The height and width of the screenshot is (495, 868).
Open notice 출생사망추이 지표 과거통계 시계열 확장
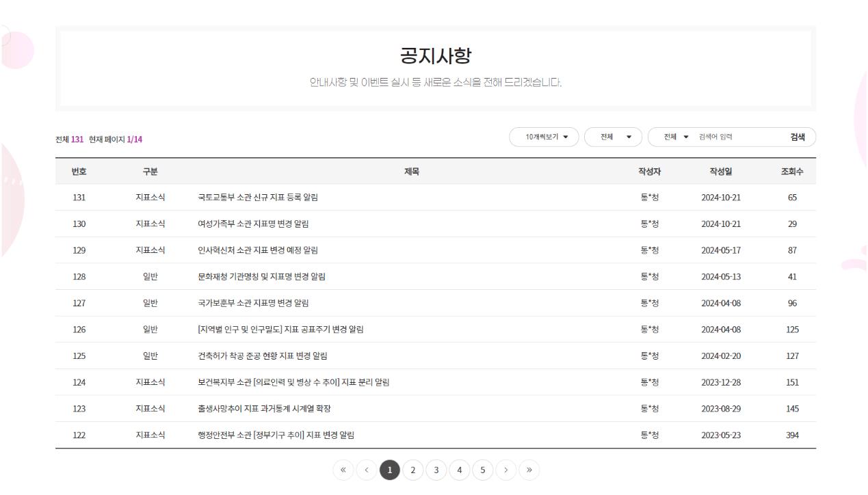tap(265, 409)
